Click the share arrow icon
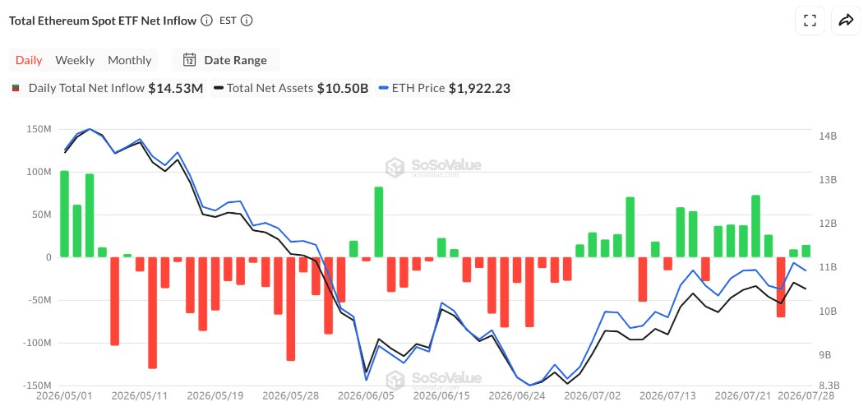The image size is (868, 411). pos(846,21)
